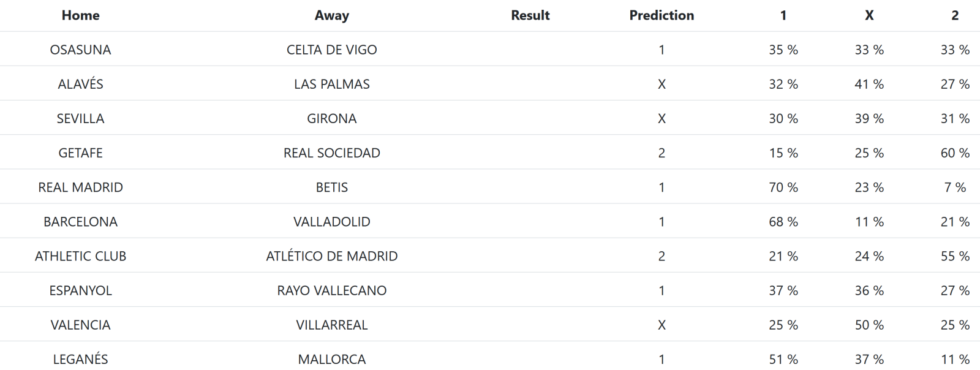Click the LAS PALMAS team name
980x370 pixels.
331,84
